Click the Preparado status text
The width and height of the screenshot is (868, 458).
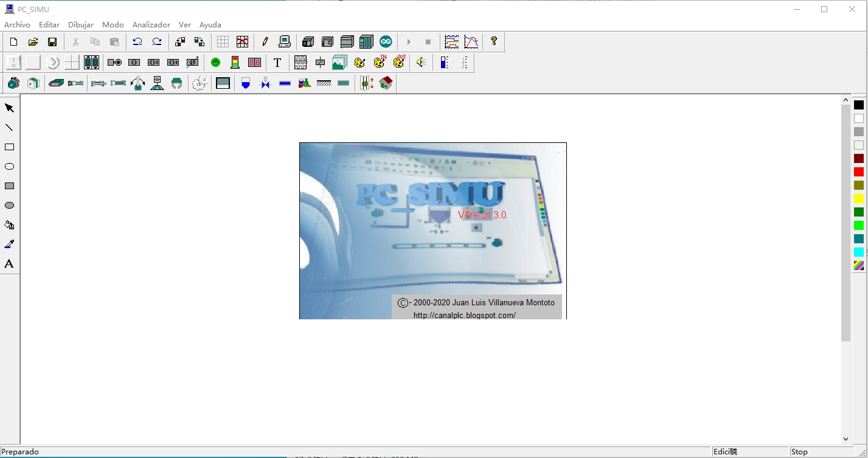click(x=20, y=452)
